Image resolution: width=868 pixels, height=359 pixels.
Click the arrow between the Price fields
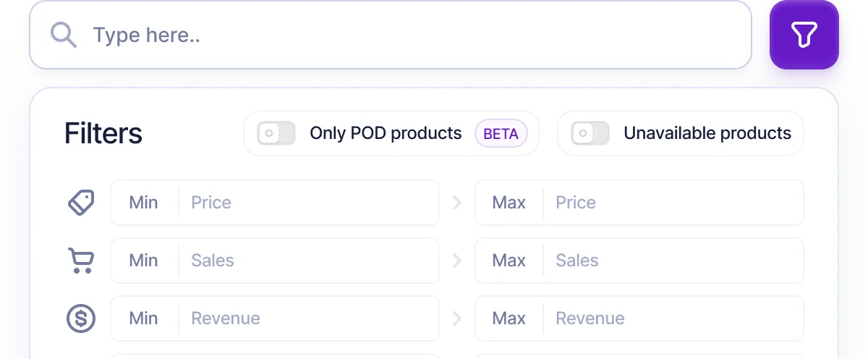coord(456,203)
